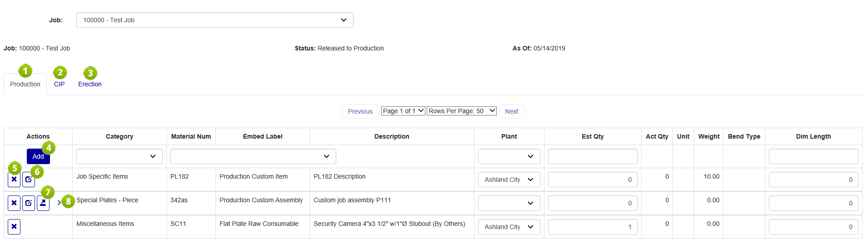Screen dimensions: 868x250
Task: Open the Category dropdown in the add row
Action: (x=119, y=156)
